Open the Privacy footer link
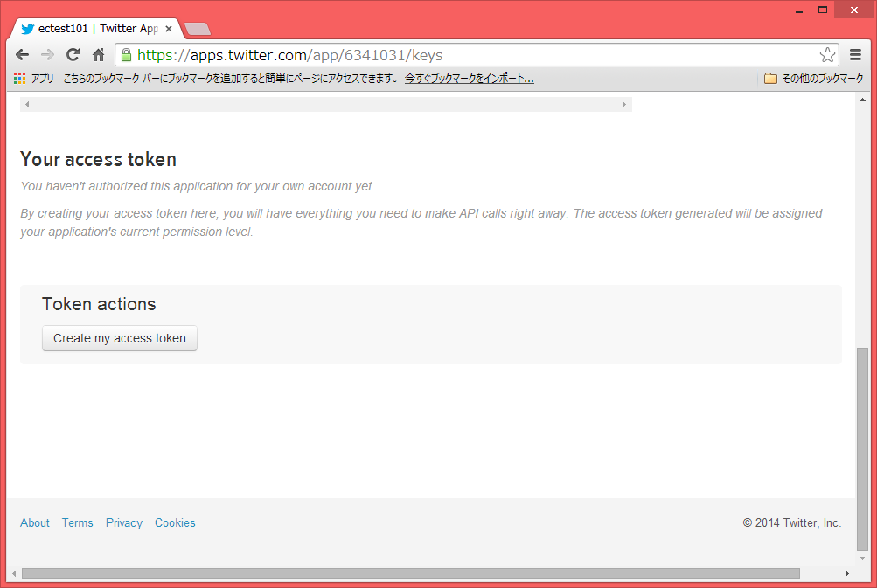The height and width of the screenshot is (588, 877). 123,522
